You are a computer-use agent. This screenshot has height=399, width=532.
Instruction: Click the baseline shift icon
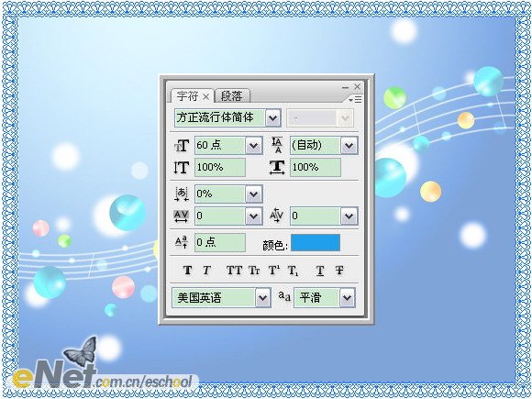tap(182, 242)
